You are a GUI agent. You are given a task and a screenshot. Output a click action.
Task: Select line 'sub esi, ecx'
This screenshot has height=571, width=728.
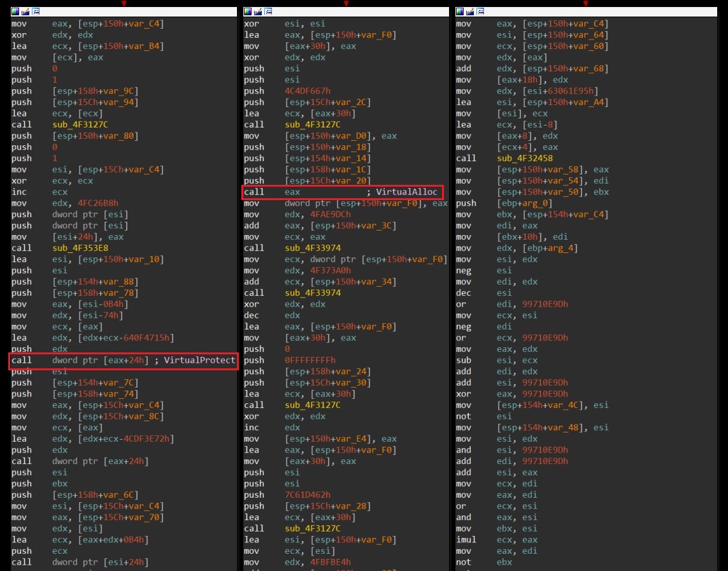tap(497, 360)
